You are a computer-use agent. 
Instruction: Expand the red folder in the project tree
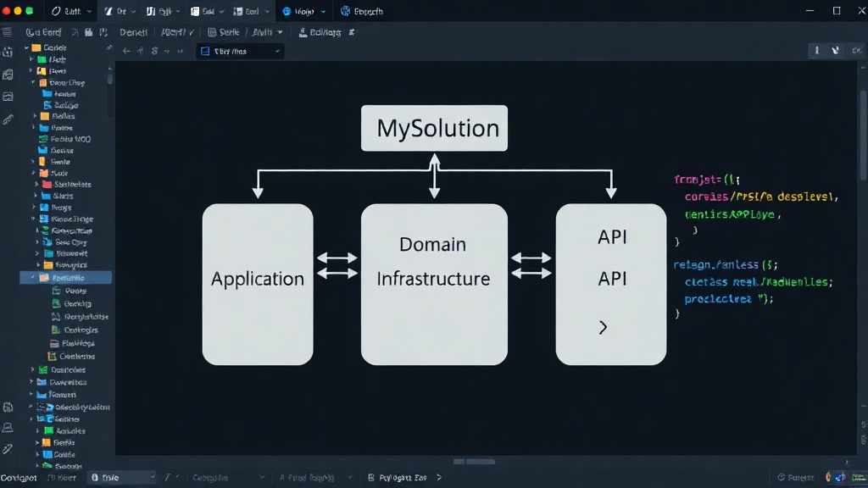[x=37, y=184]
